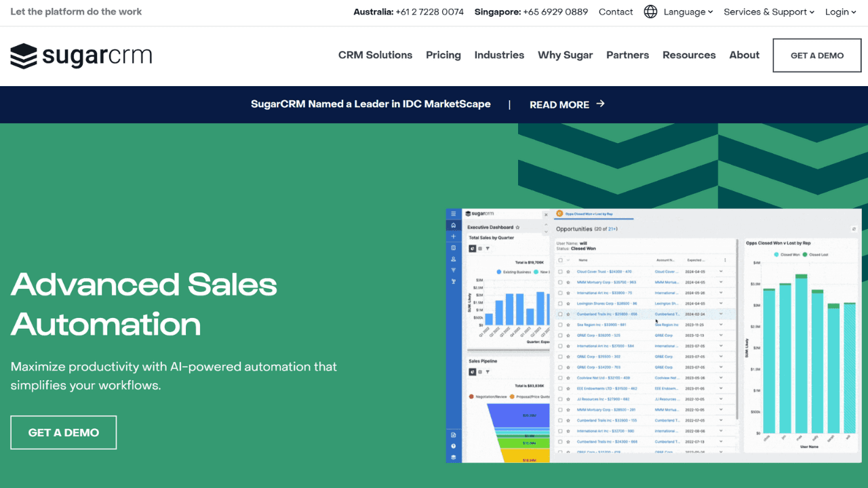Open the Language dropdown
Viewport: 868px width, 488px height.
688,12
